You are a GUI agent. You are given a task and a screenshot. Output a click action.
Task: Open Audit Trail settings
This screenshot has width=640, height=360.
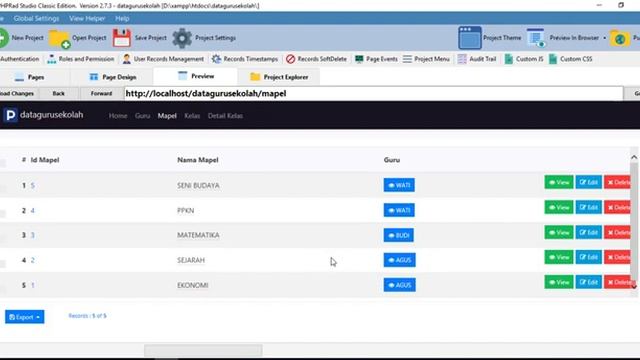pyautogui.click(x=477, y=59)
